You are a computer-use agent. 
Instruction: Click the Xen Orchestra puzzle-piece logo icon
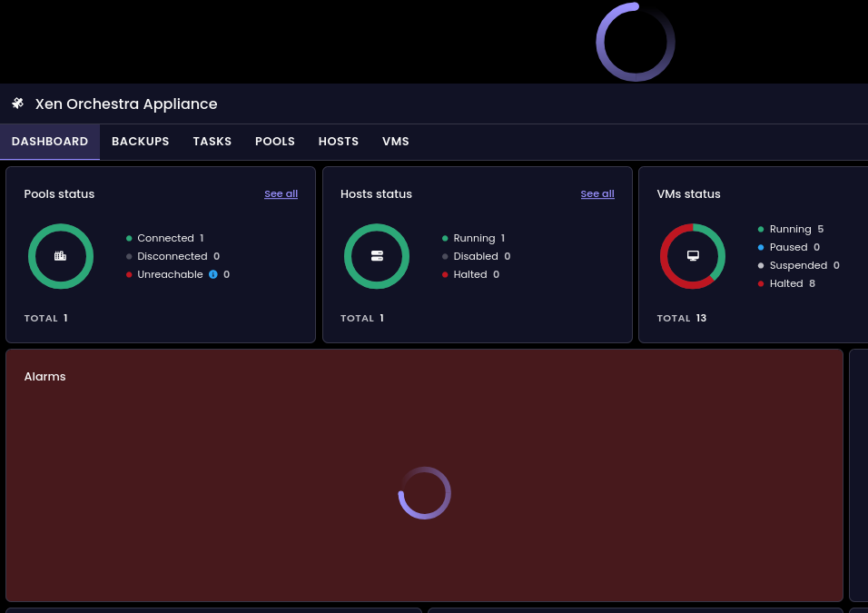click(18, 103)
